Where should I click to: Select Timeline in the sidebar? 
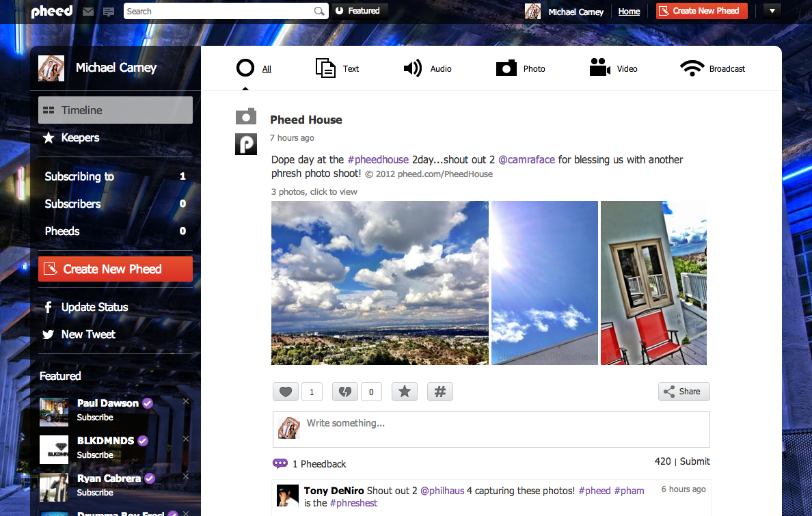pos(116,110)
